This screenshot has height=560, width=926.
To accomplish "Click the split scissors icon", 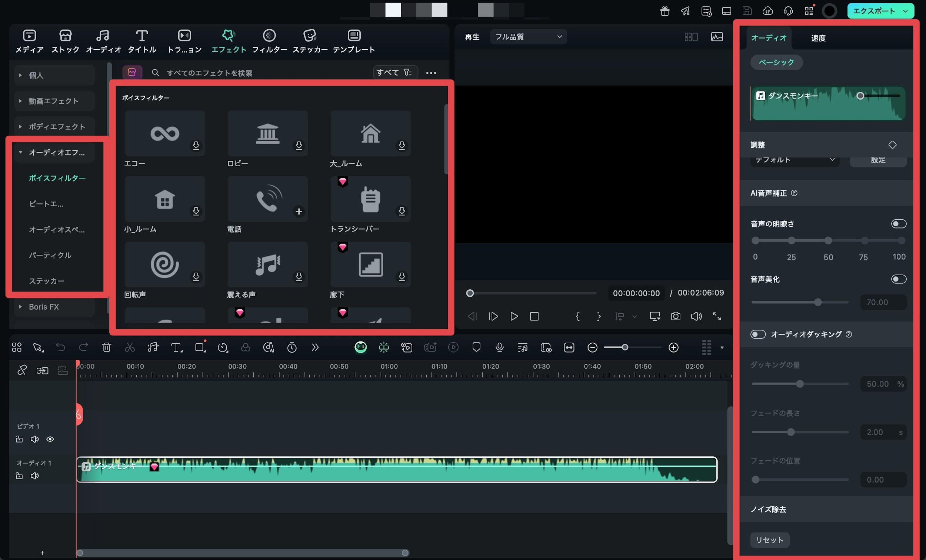I will (130, 348).
